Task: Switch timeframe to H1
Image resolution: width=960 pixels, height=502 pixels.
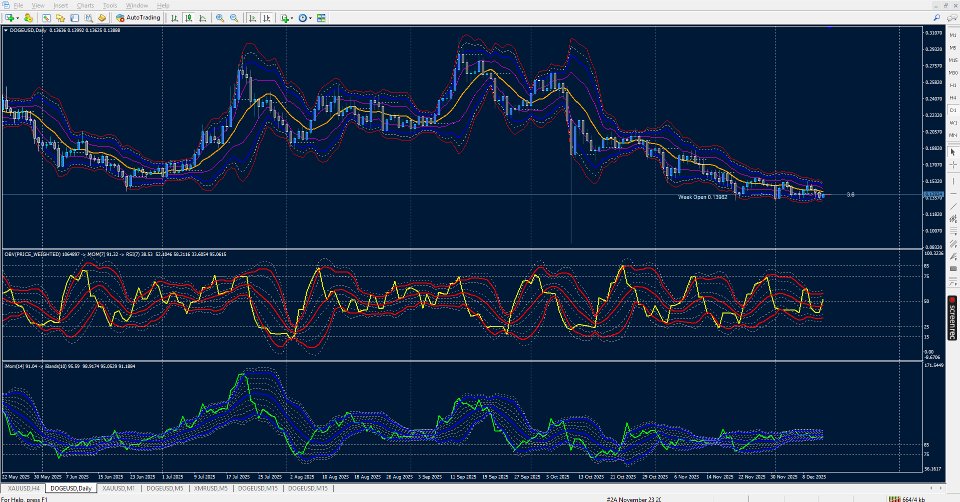Action: tap(952, 85)
